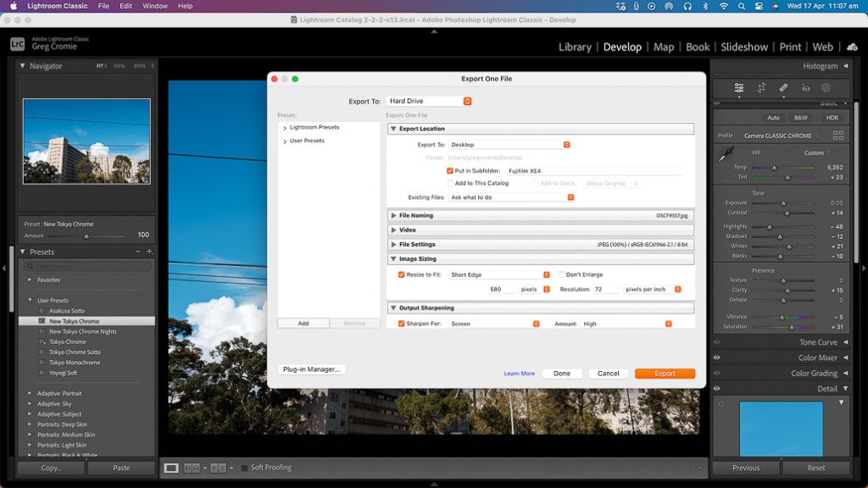Select the Red Eye Correction tool
868x488 pixels.
click(x=805, y=87)
